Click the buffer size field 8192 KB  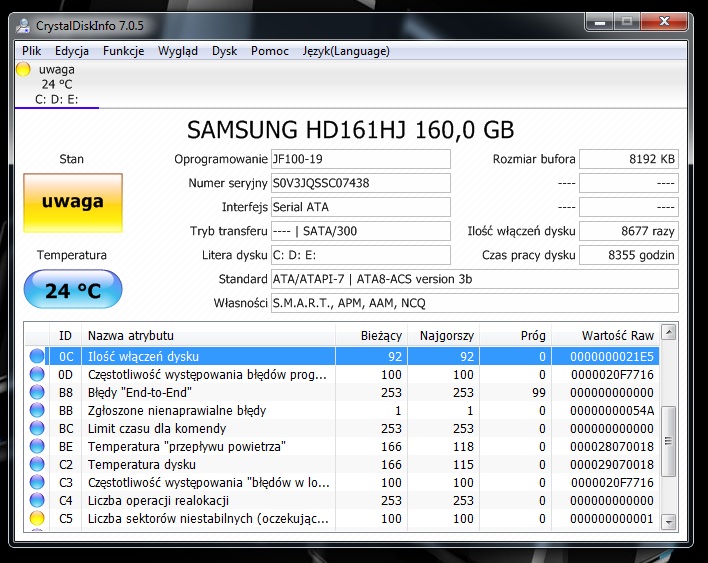[629, 159]
